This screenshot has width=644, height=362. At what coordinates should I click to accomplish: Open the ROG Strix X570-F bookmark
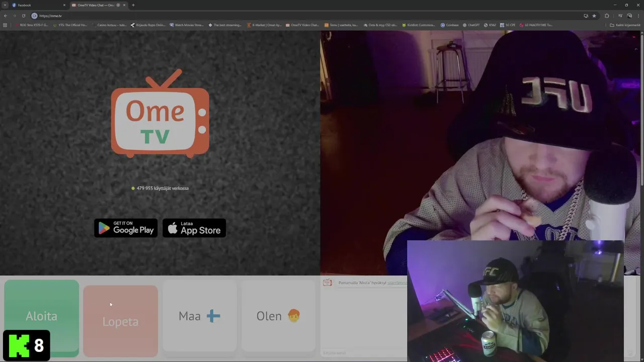coord(31,25)
